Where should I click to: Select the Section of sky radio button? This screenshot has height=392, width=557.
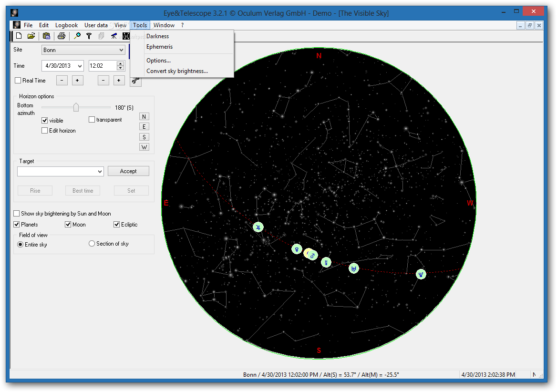[92, 244]
